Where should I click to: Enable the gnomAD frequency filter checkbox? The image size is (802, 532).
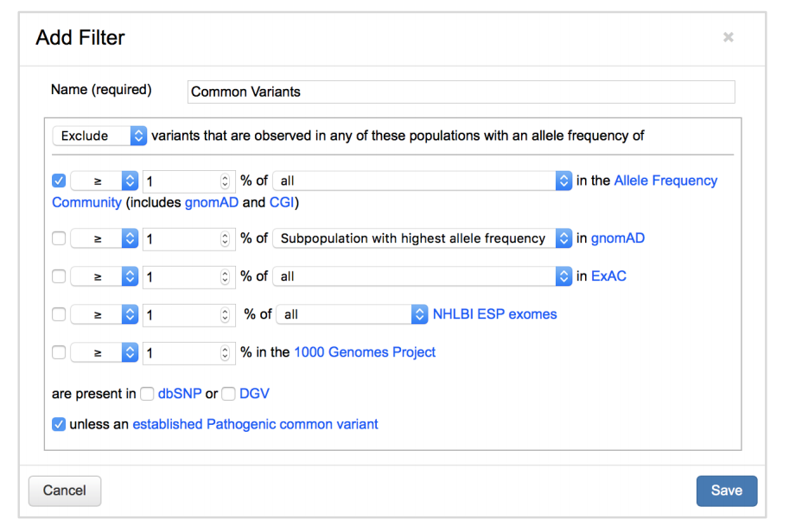(59, 238)
